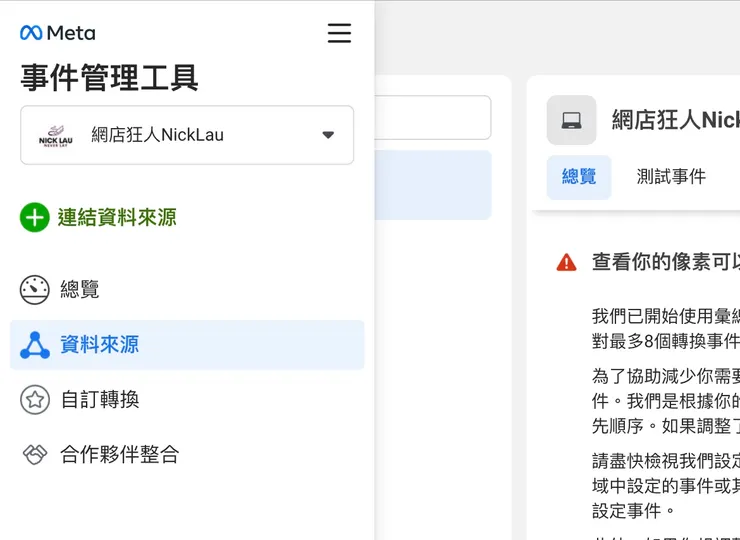Click the 合作夥伴整合 handshake icon
Image resolution: width=740 pixels, height=540 pixels.
click(35, 455)
